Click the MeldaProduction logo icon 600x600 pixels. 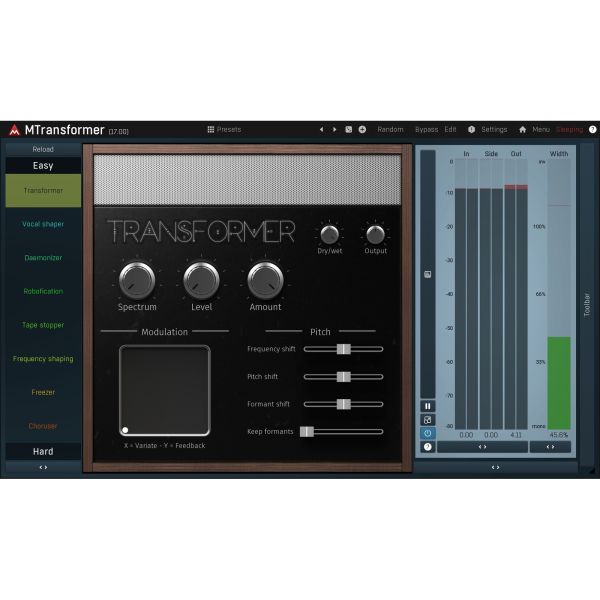[14, 130]
